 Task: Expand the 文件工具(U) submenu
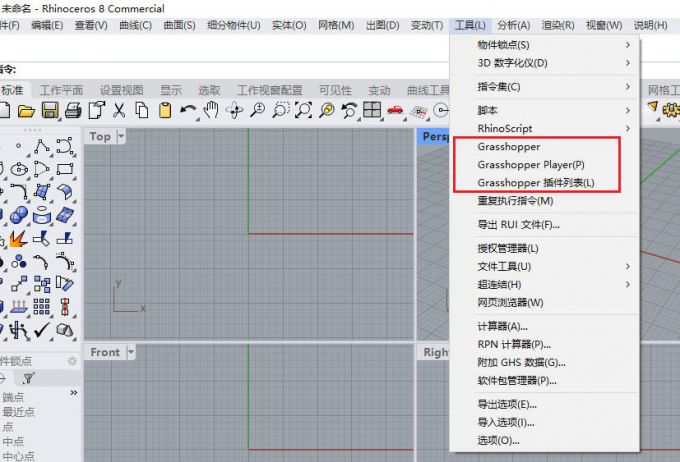pos(545,266)
